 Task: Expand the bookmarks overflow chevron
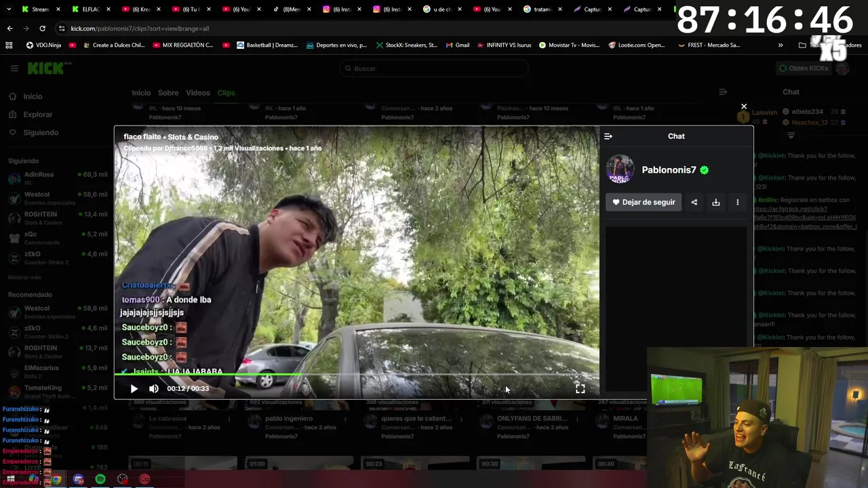781,45
